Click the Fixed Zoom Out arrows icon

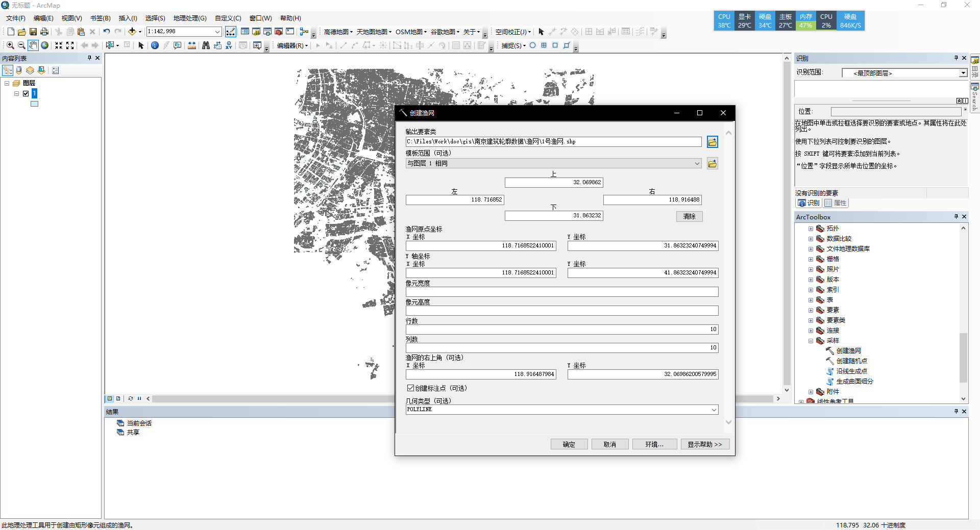(70, 45)
